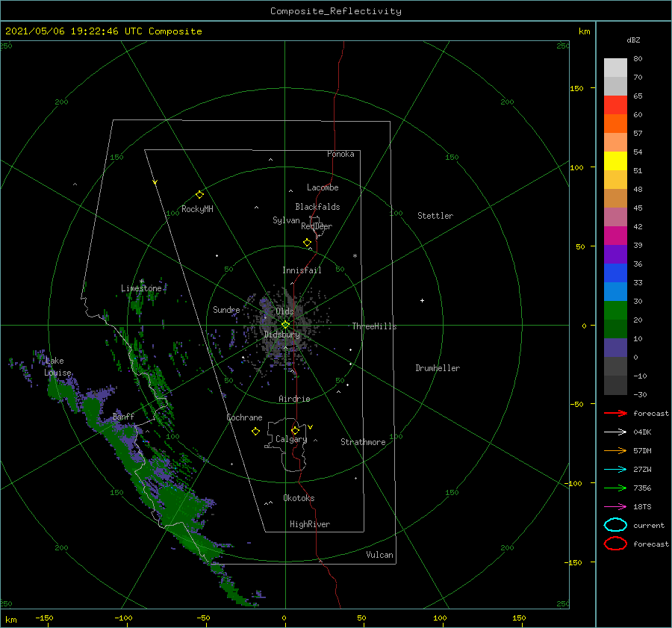The width and height of the screenshot is (672, 628).
Task: Click the Innisfail town label
Action: click(302, 270)
